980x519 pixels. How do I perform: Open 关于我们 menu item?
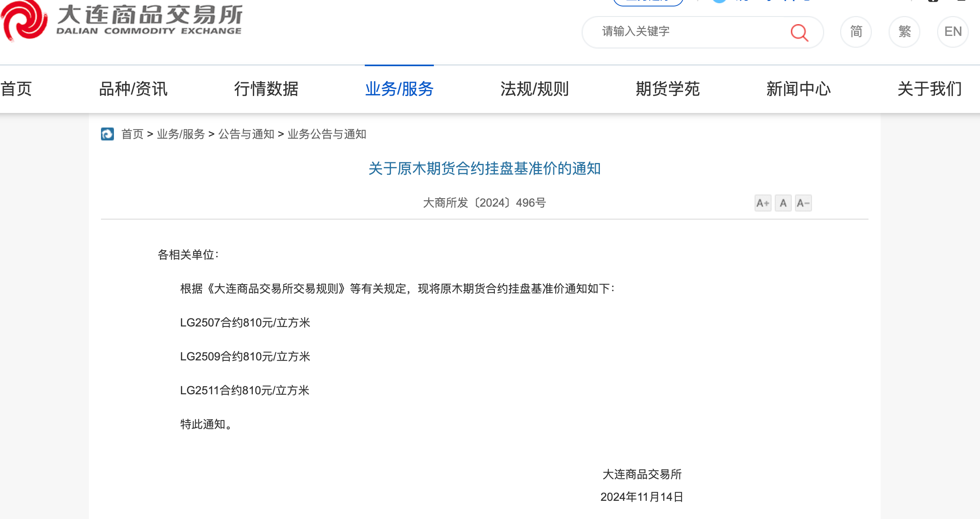(x=930, y=89)
